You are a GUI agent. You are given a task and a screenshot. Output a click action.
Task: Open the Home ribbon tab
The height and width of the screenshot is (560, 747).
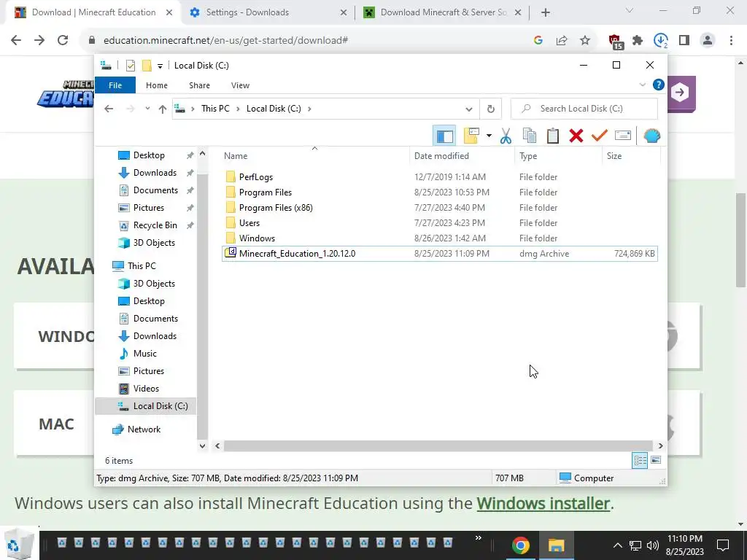(x=157, y=85)
